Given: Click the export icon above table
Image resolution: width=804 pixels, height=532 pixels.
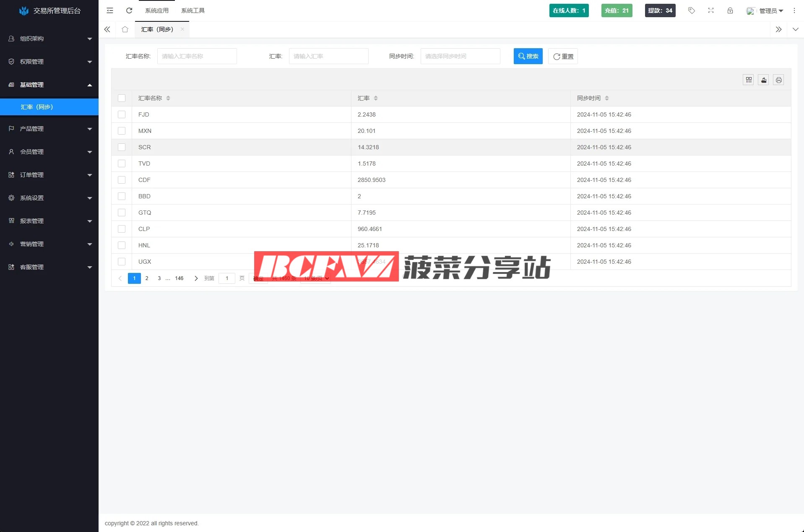Looking at the screenshot, I should pyautogui.click(x=764, y=80).
